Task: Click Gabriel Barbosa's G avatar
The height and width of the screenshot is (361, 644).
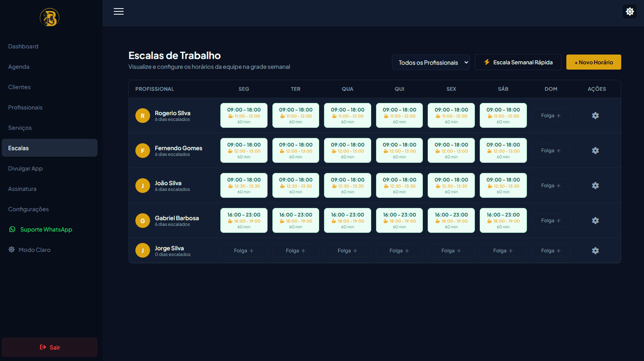Action: 143,221
